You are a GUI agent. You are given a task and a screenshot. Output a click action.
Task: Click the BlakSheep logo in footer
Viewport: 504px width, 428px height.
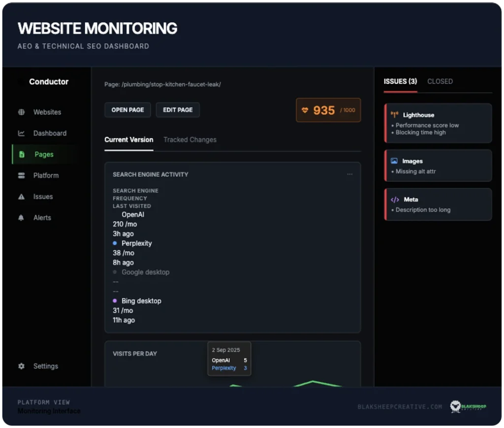click(x=468, y=407)
